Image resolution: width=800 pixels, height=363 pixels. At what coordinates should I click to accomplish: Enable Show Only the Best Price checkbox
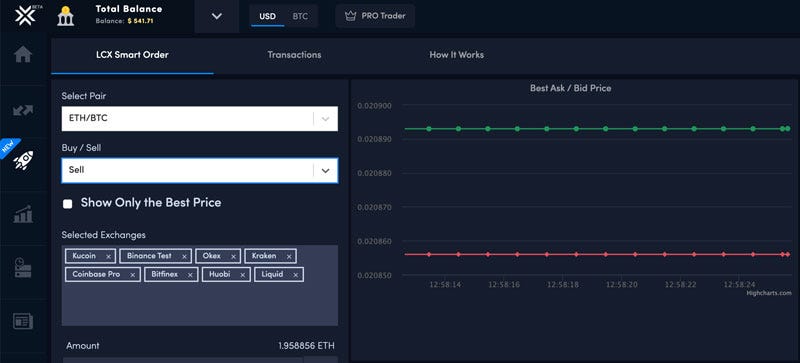coord(67,204)
